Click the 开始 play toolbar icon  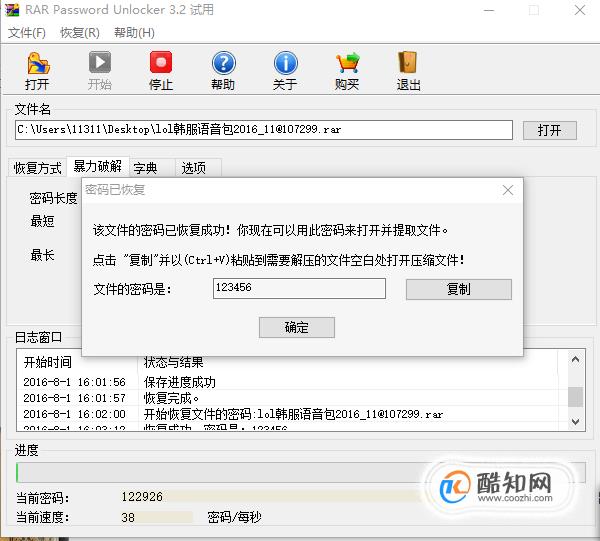[x=99, y=62]
